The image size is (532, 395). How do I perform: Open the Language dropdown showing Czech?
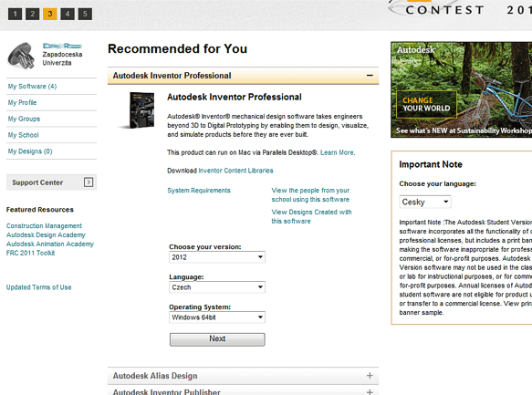[217, 287]
